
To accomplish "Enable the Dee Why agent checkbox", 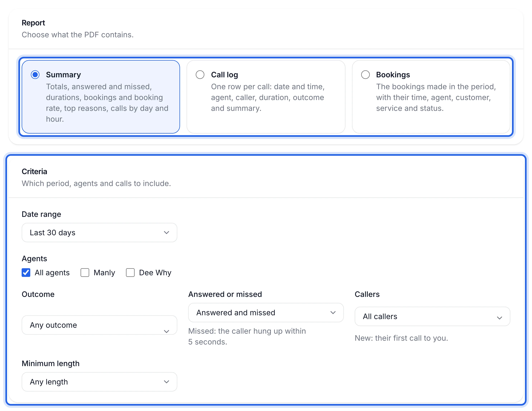I will tap(130, 272).
